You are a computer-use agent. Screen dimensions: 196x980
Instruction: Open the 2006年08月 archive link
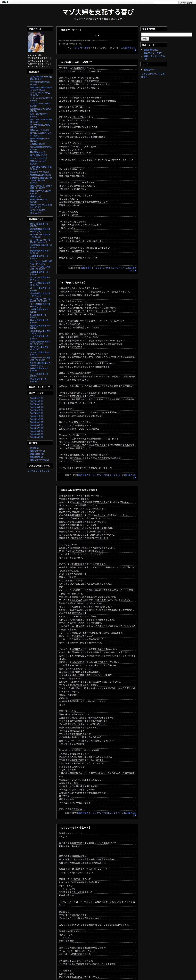(37, 425)
